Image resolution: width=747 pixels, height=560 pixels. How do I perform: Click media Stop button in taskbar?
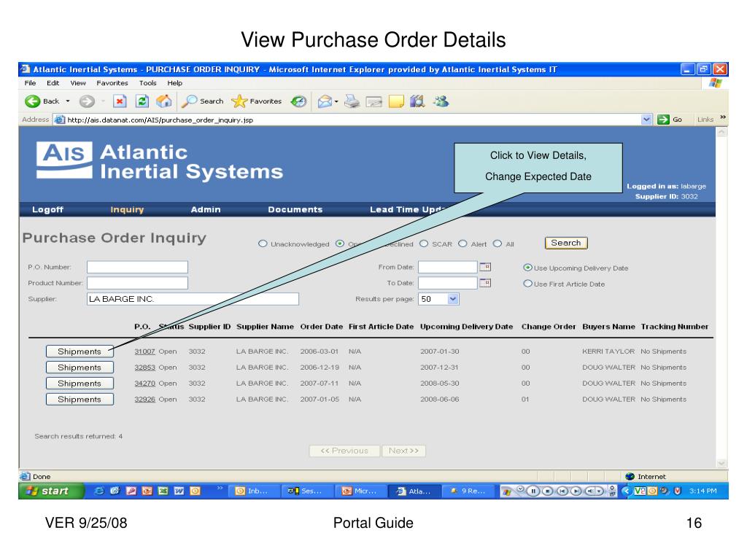pyautogui.click(x=548, y=491)
